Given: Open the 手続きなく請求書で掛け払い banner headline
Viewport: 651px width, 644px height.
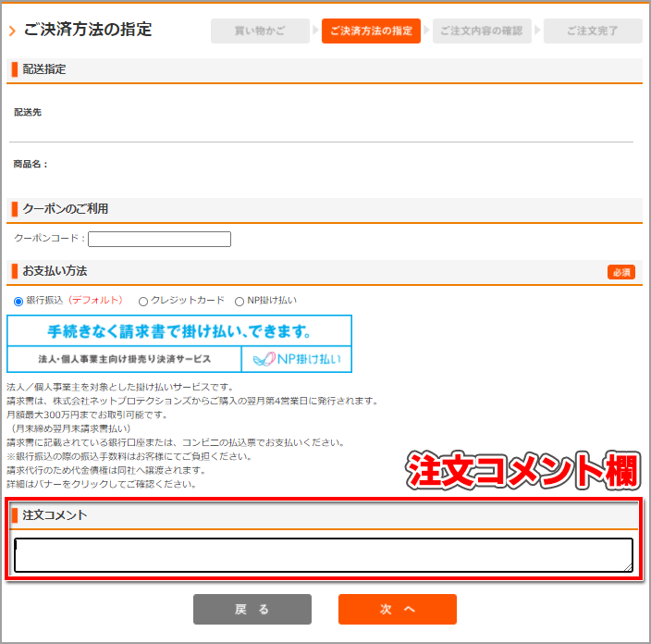Looking at the screenshot, I should coord(178,330).
